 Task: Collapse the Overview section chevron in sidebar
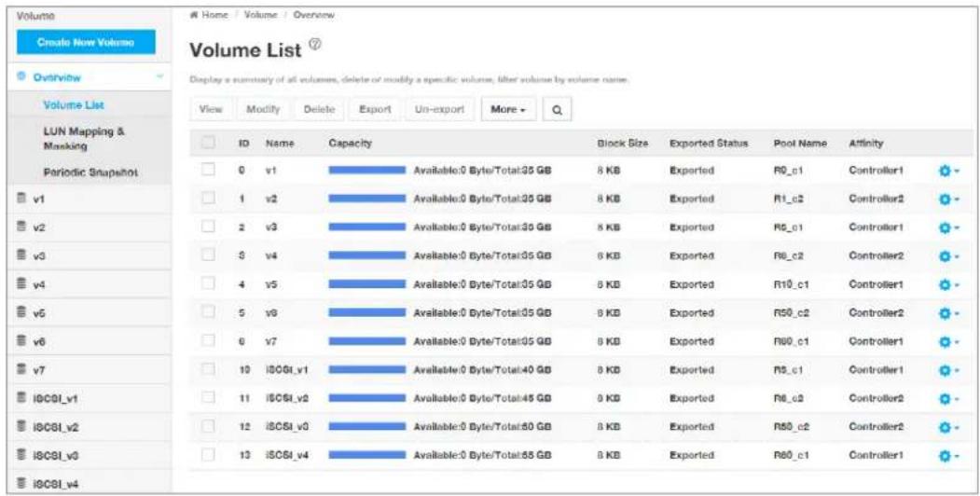[x=160, y=76]
